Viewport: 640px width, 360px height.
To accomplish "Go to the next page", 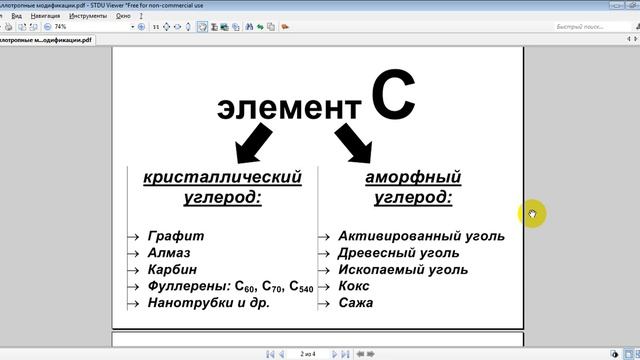I will click(334, 354).
